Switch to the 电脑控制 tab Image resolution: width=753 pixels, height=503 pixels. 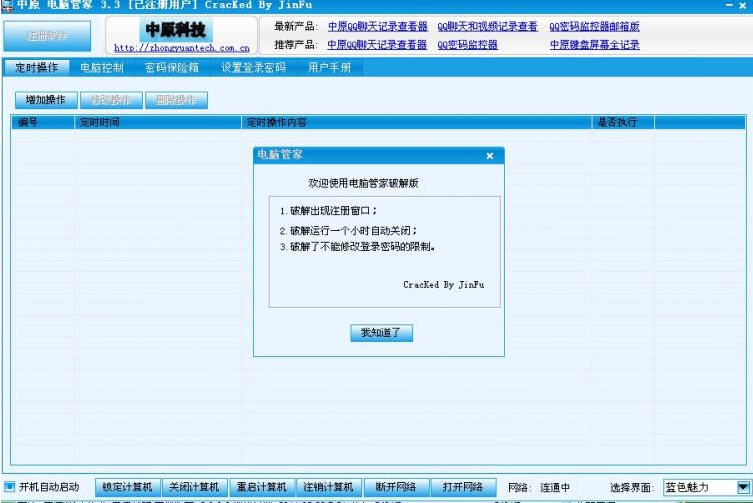point(102,68)
